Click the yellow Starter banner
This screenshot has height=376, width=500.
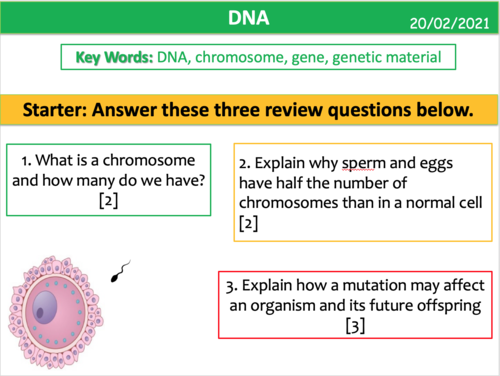click(249, 110)
